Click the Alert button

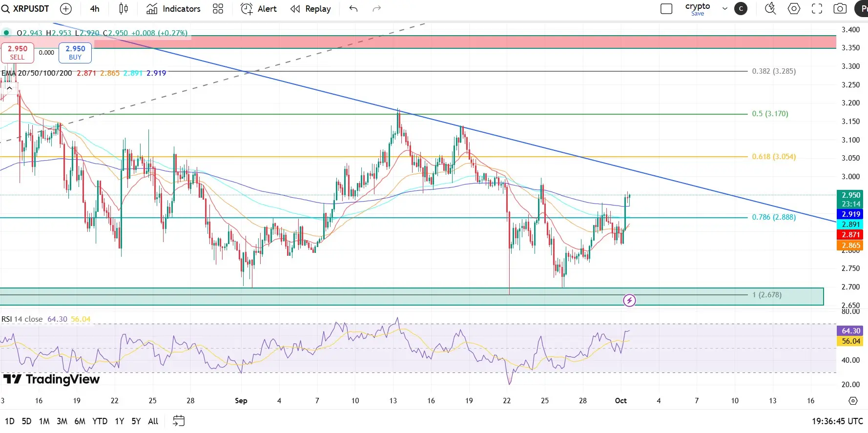[x=259, y=9]
